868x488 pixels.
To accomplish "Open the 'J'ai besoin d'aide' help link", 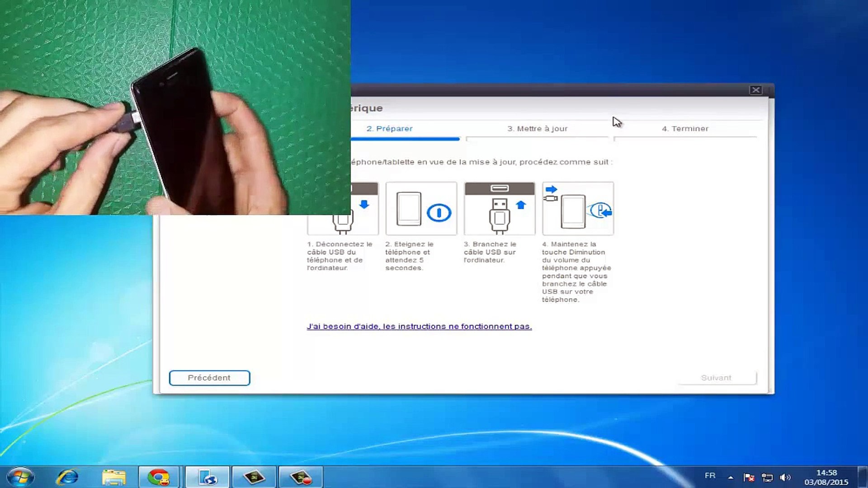I will coord(419,326).
